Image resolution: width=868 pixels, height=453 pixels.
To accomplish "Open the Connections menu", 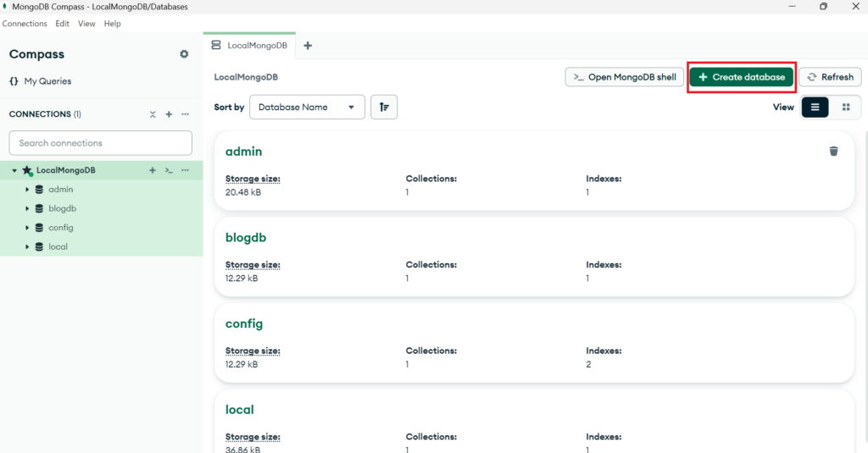I will click(x=25, y=24).
